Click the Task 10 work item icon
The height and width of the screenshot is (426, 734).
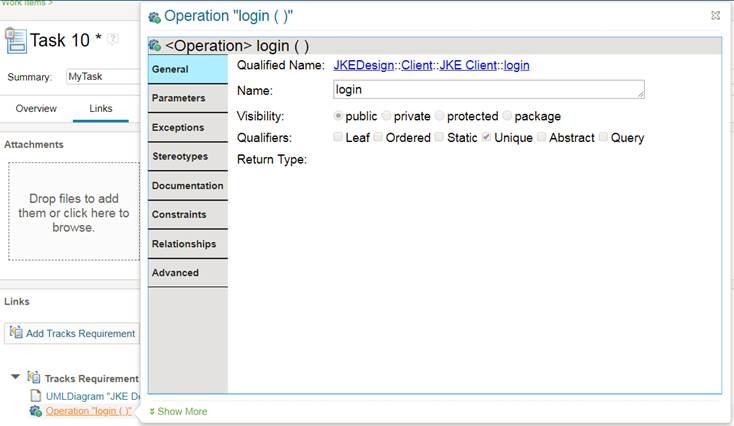click(x=16, y=40)
